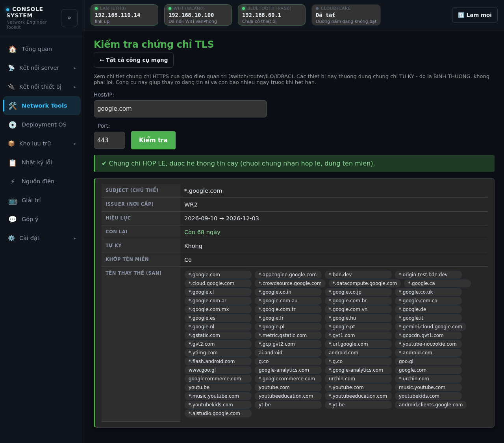Open Giải trí menu item

click(42, 200)
